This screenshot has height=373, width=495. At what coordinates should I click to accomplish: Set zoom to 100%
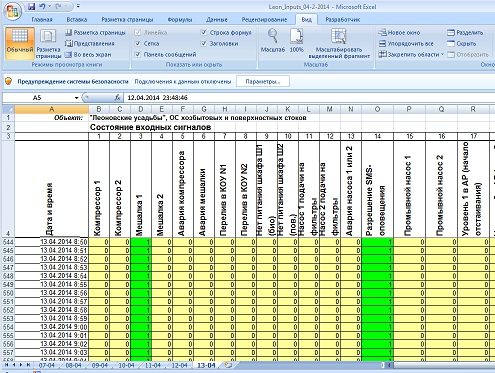pos(296,40)
